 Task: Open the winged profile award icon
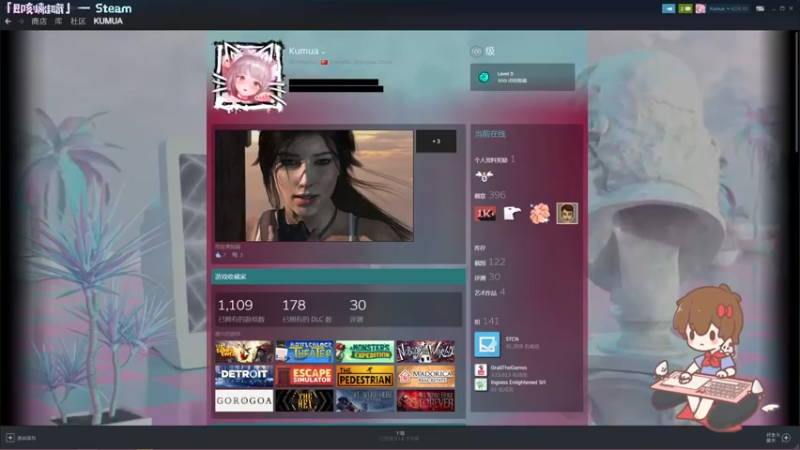coord(484,176)
